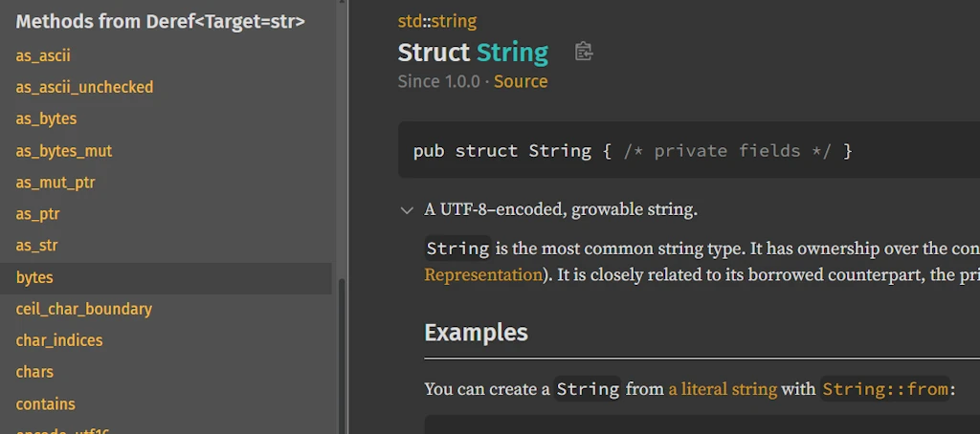Click the String::from inline code link
980x434 pixels.
885,389
